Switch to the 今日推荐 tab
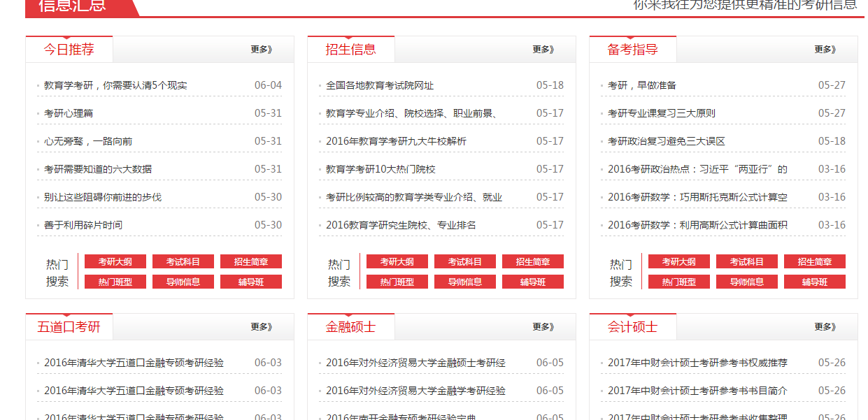Image resolution: width=868 pixels, height=420 pixels. (x=70, y=49)
